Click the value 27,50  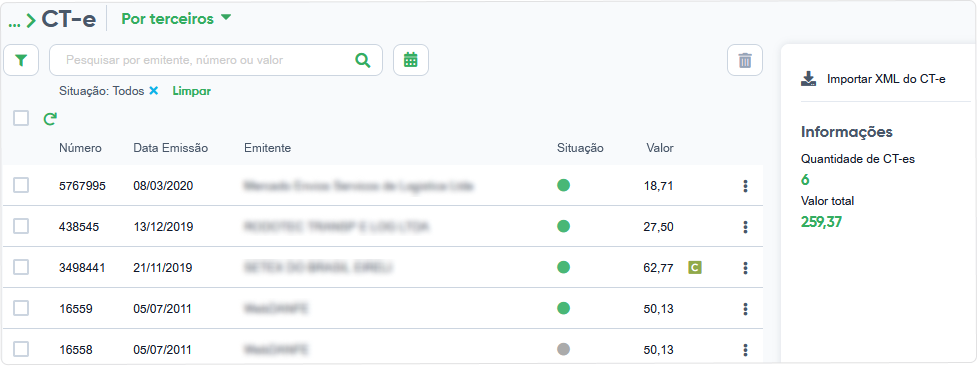click(659, 227)
